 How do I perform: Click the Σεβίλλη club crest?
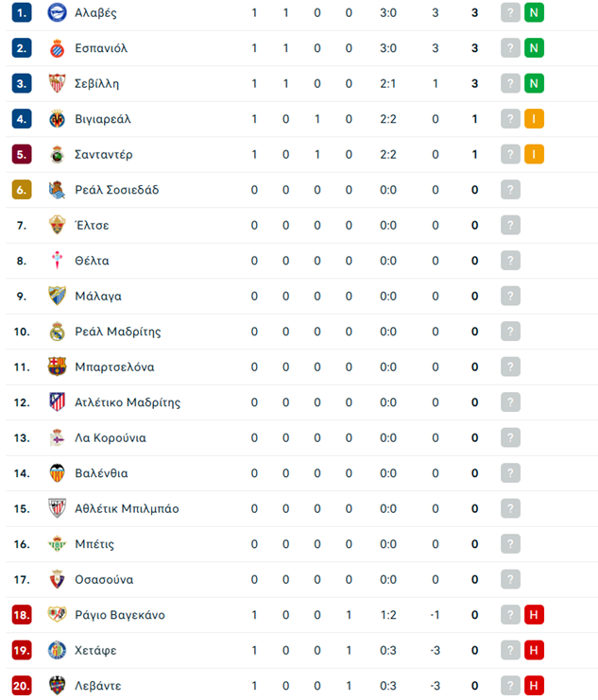(x=58, y=83)
